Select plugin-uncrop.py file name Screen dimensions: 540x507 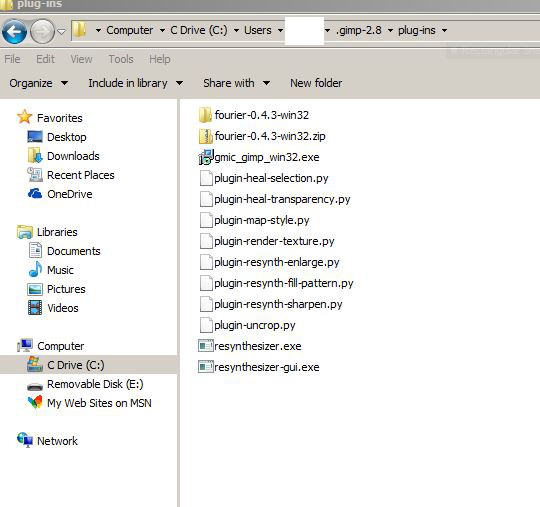point(255,325)
